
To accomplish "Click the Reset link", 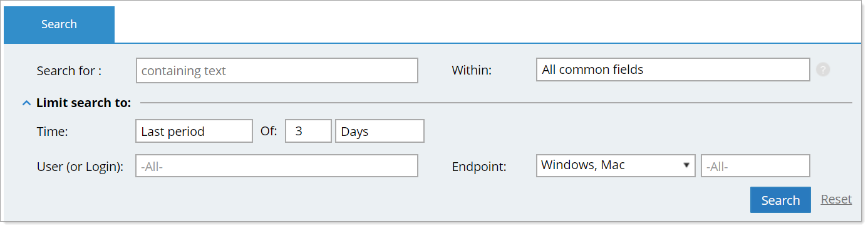I will pyautogui.click(x=836, y=199).
